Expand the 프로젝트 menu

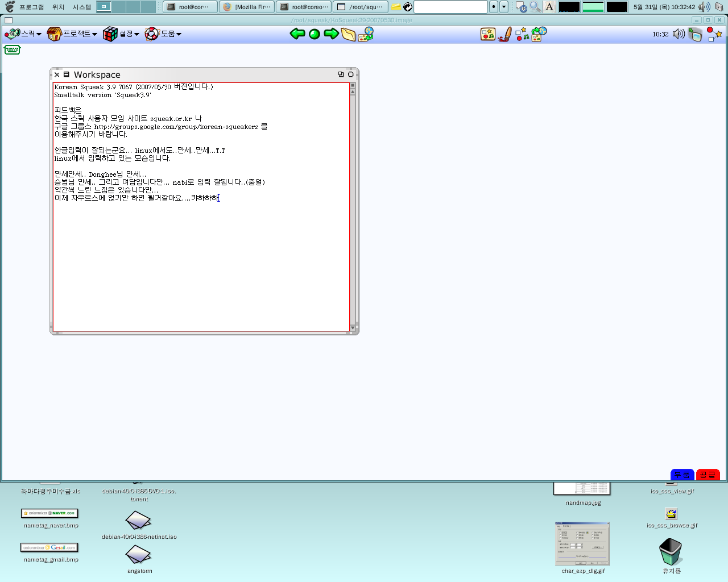click(72, 34)
